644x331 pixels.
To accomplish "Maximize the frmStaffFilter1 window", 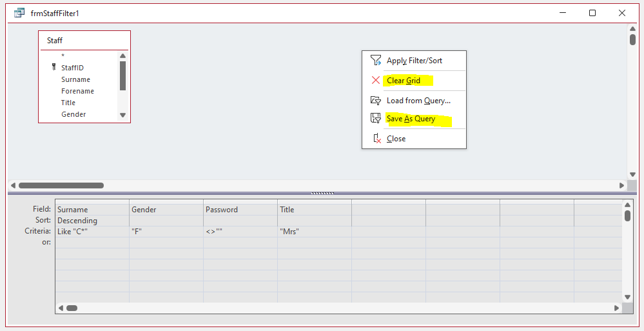I will click(592, 13).
